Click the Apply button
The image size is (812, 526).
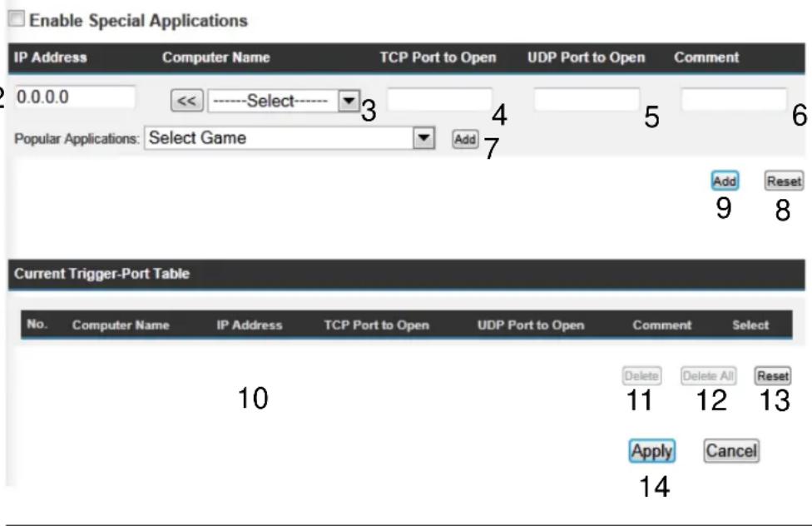pos(652,451)
